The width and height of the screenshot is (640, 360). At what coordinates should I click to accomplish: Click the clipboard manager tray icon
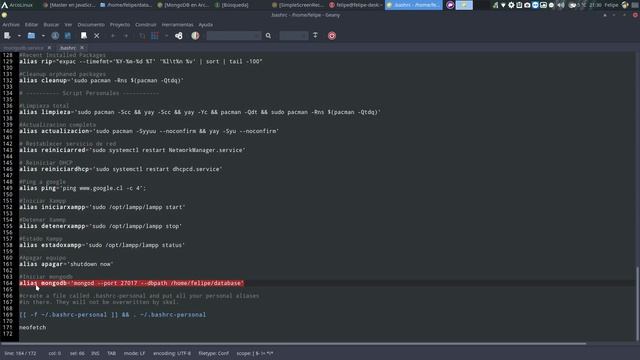(x=519, y=5)
